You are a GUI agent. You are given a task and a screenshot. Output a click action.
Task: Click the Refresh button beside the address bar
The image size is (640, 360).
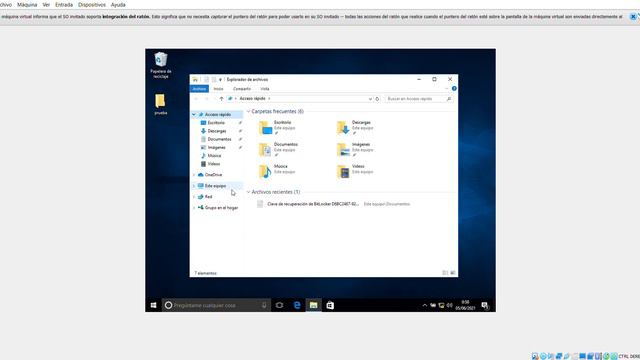(377, 99)
